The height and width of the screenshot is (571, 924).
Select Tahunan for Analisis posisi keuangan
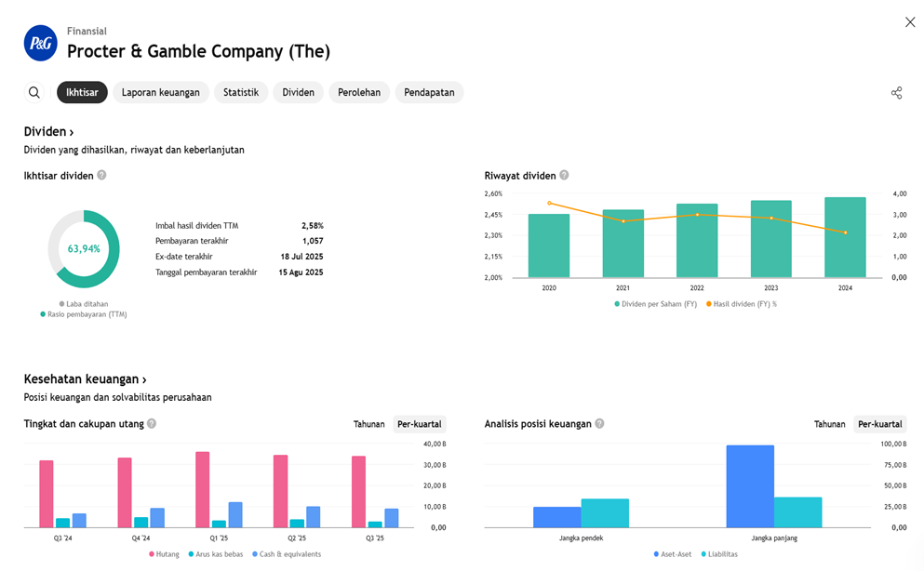click(x=830, y=424)
